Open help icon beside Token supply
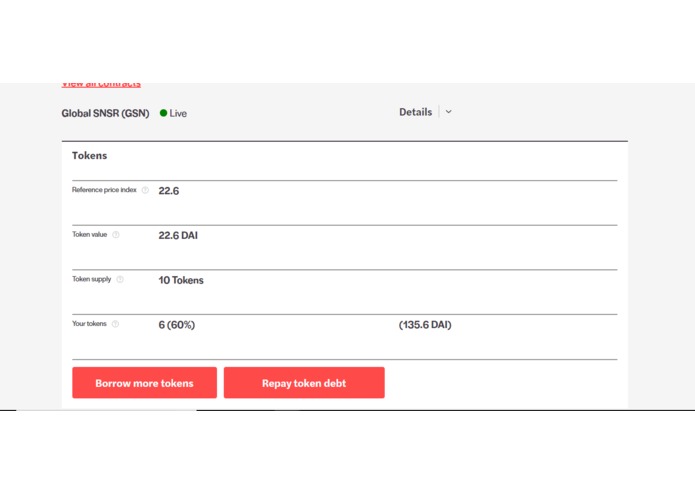The height and width of the screenshot is (494, 695). (x=120, y=279)
